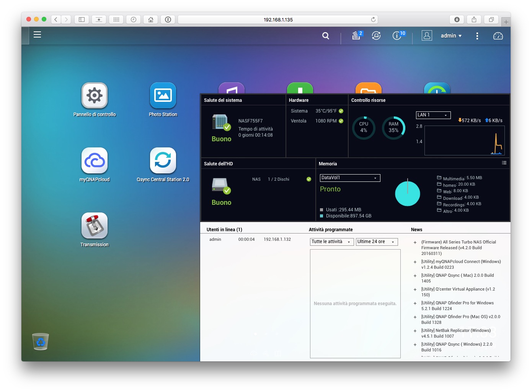Click the 192.168.1.135 address bar

[x=278, y=20]
